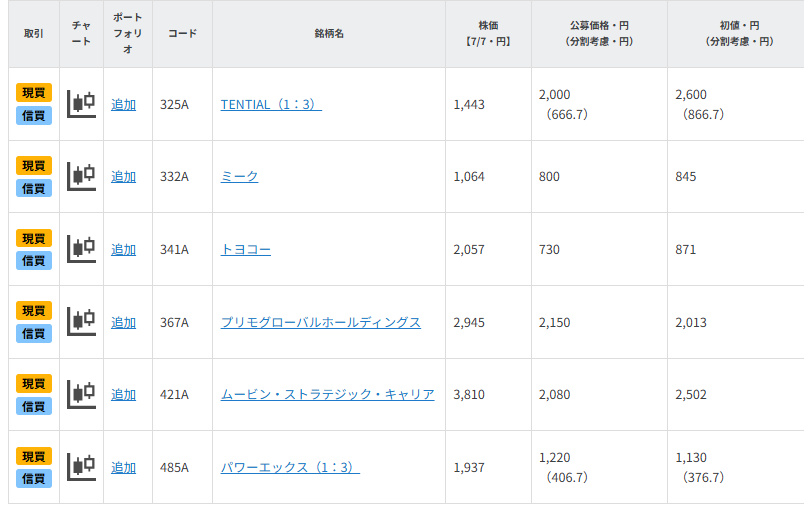Select the チャート column header
Viewport: 804px width, 516px height.
pyautogui.click(x=82, y=34)
